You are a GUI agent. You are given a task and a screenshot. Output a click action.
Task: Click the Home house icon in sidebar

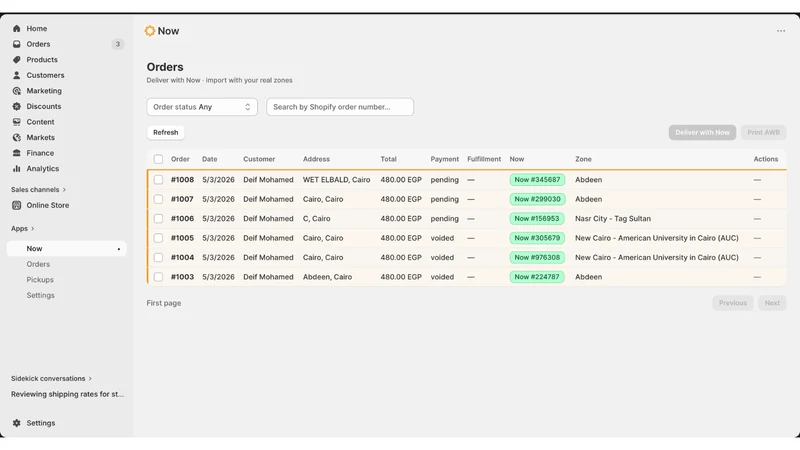16,29
